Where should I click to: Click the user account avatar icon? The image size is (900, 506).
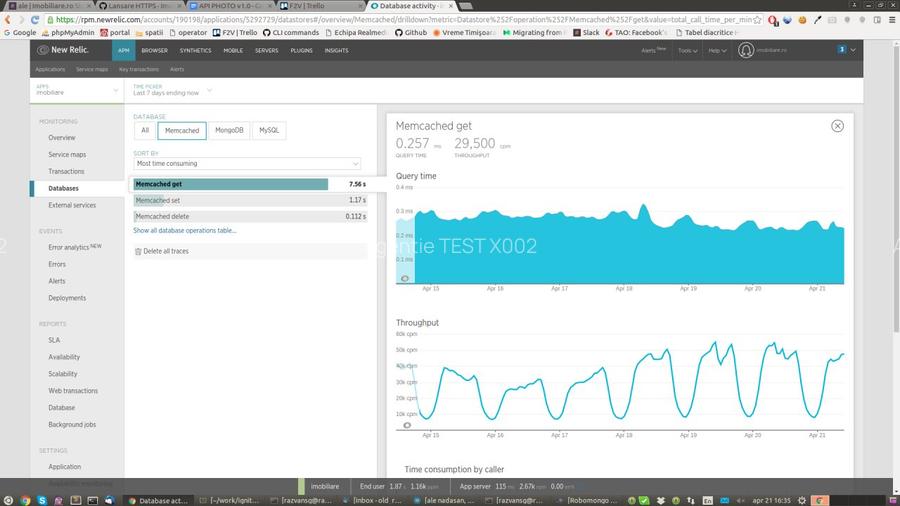point(746,50)
